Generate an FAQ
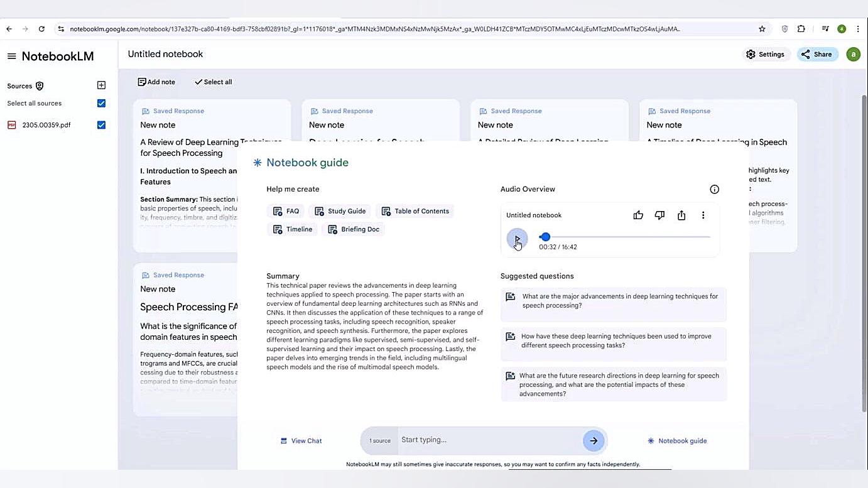 click(286, 211)
